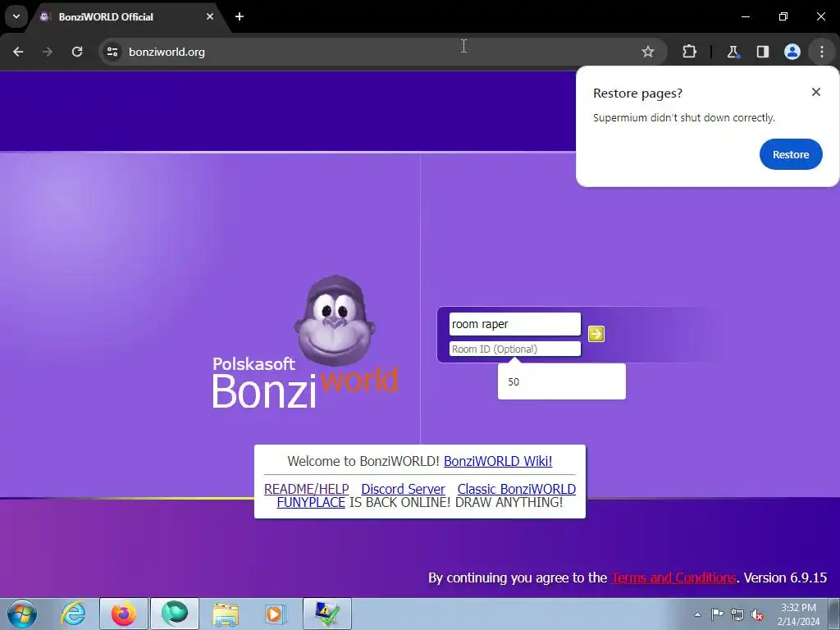Open site information icon in address bar
Viewport: 840px width, 630px height.
pyautogui.click(x=112, y=52)
